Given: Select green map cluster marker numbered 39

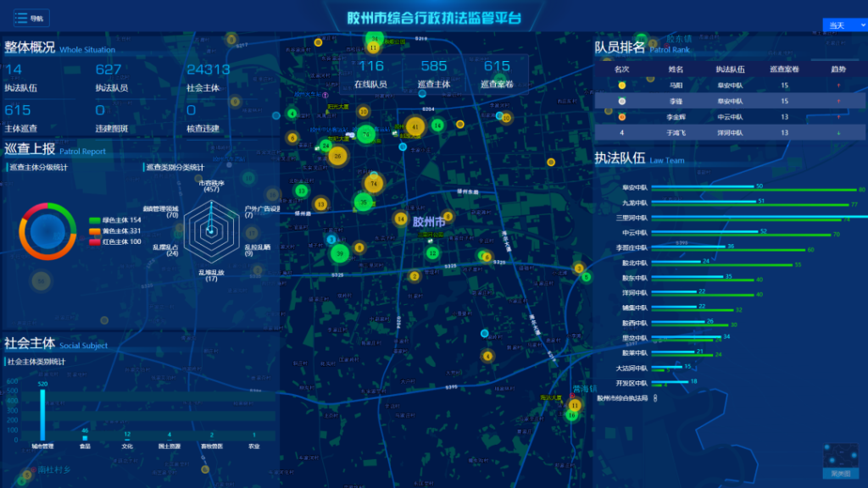Looking at the screenshot, I should pyautogui.click(x=340, y=253).
